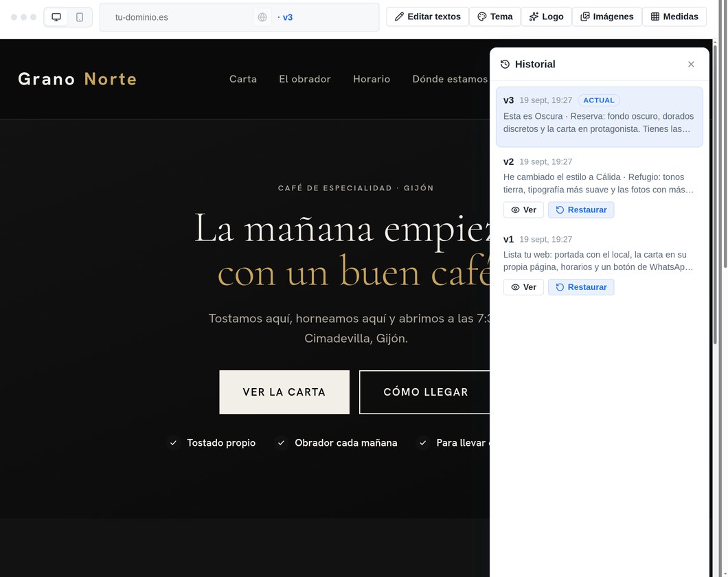
Task: Click the globe icon in address bar
Action: (x=262, y=17)
